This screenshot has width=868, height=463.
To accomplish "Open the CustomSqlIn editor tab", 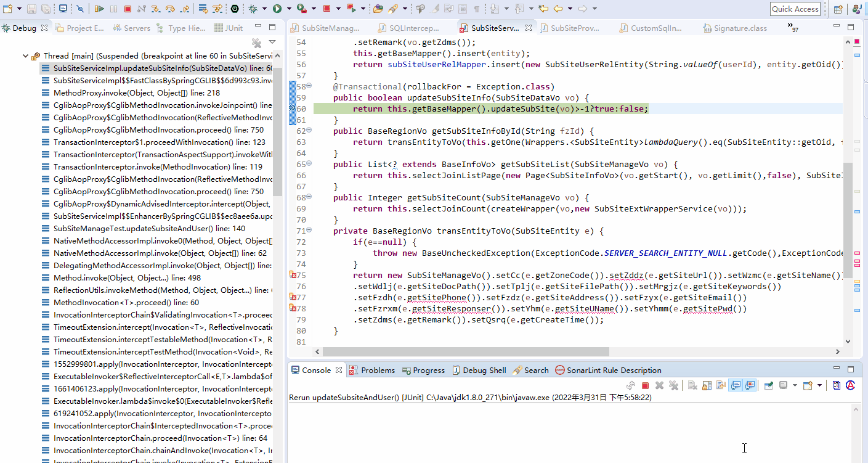I will click(x=651, y=28).
